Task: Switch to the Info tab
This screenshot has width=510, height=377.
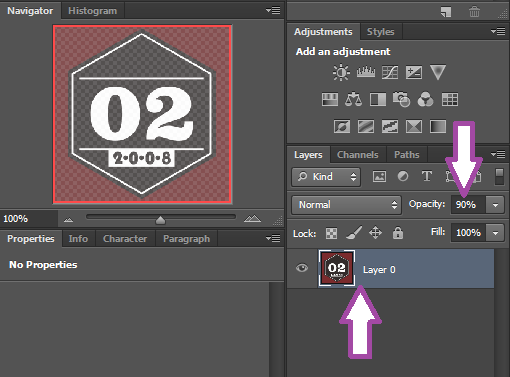Action: (x=78, y=239)
